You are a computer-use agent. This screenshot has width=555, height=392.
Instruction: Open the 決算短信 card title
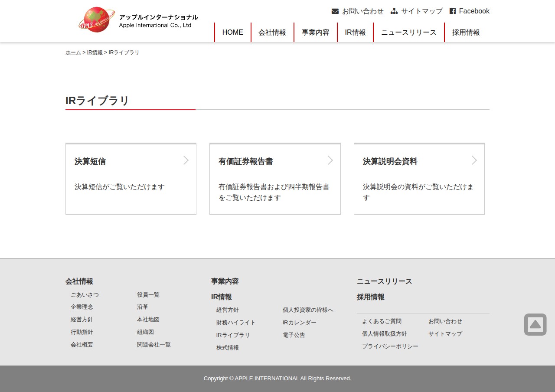pyautogui.click(x=90, y=161)
